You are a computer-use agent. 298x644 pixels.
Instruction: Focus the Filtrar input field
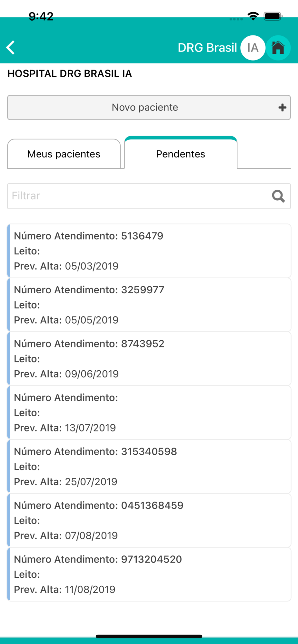(x=139, y=196)
